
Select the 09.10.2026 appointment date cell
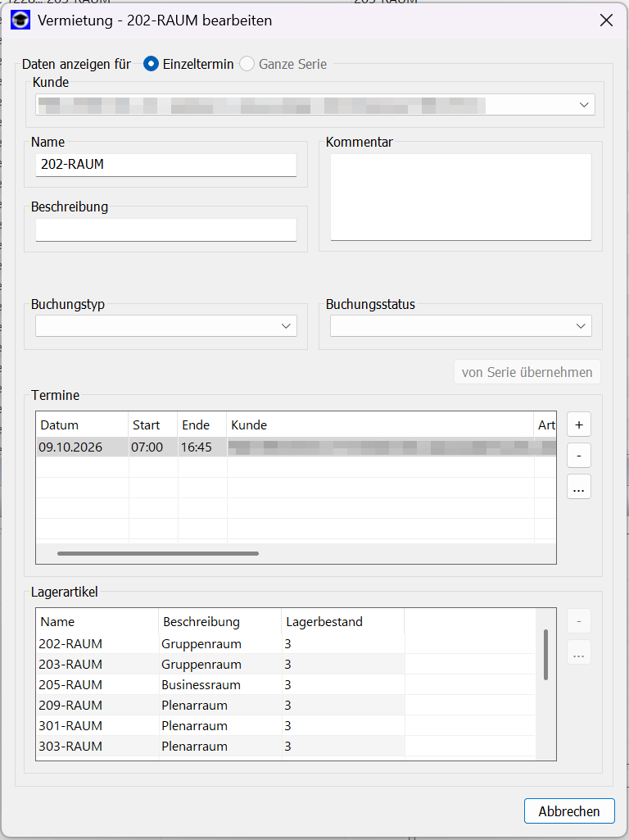83,447
